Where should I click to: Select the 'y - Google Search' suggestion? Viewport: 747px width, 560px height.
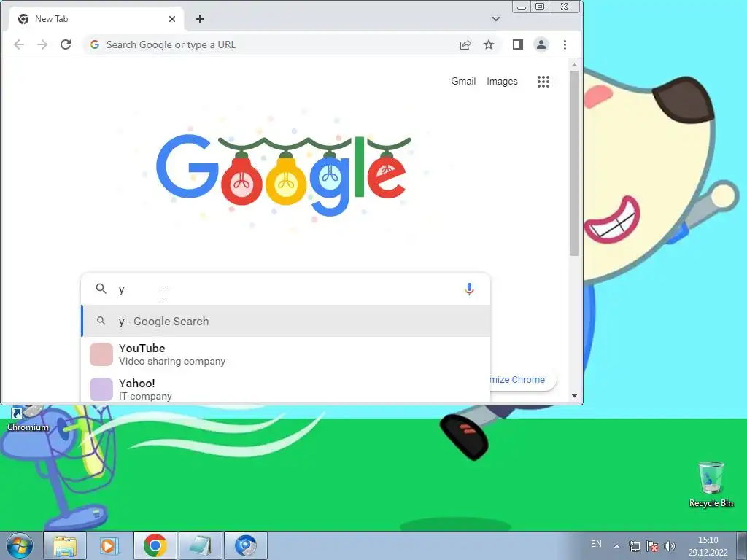click(286, 322)
